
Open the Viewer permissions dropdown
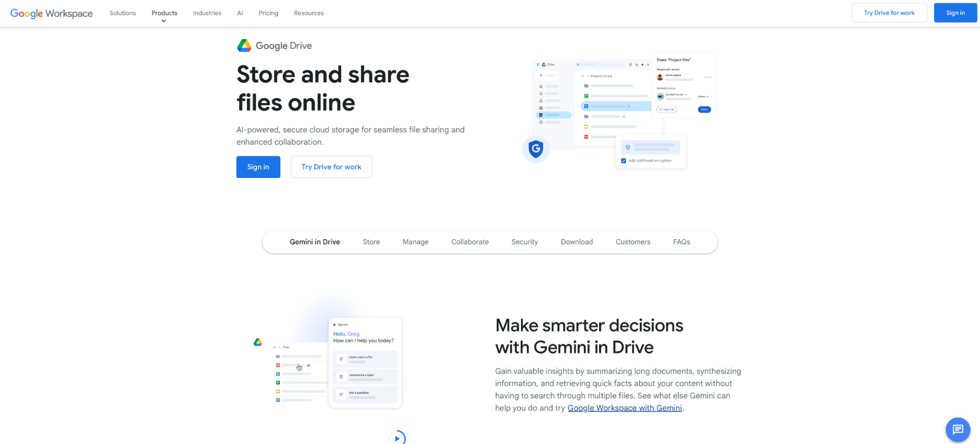click(x=703, y=97)
